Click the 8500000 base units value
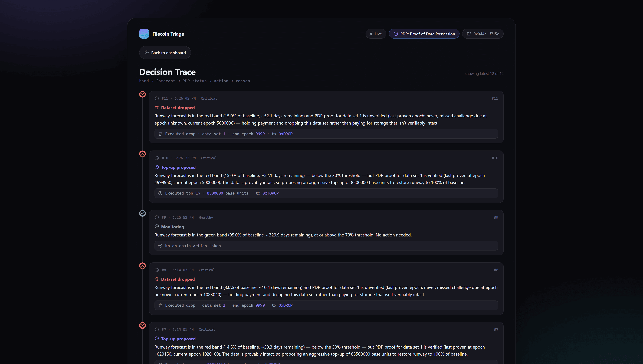The height and width of the screenshot is (364, 643). tap(215, 193)
